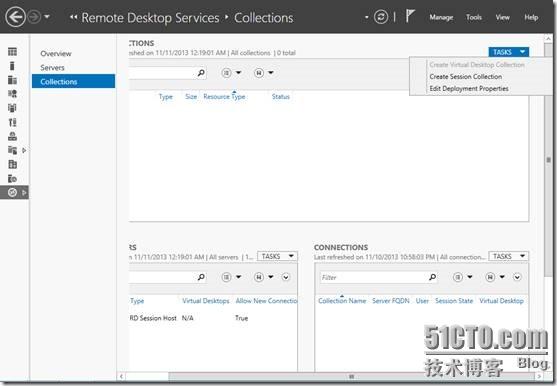This screenshot has width=557, height=386.
Task: Click the vertical scrollbar thumb
Action: (x=548, y=160)
